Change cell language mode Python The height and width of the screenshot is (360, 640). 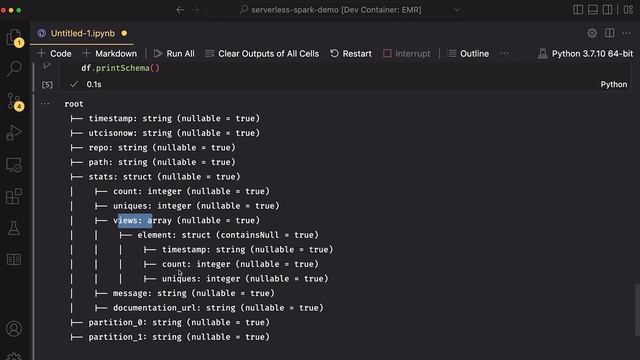[613, 84]
